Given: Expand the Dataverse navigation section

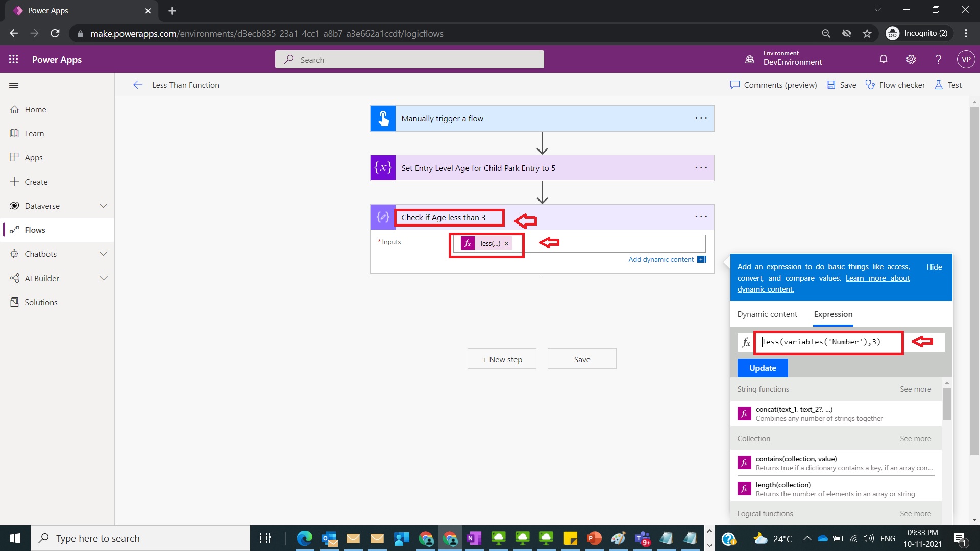Looking at the screenshot, I should pyautogui.click(x=104, y=206).
